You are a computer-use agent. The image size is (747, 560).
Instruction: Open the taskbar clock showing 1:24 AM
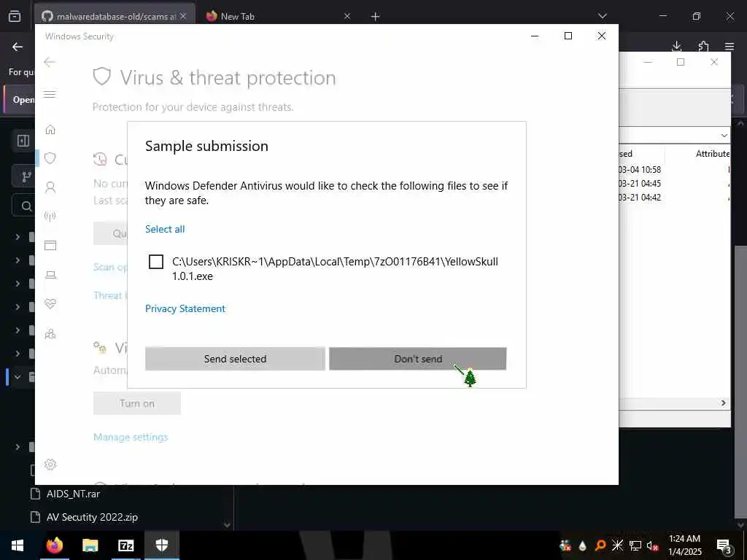[684, 545]
